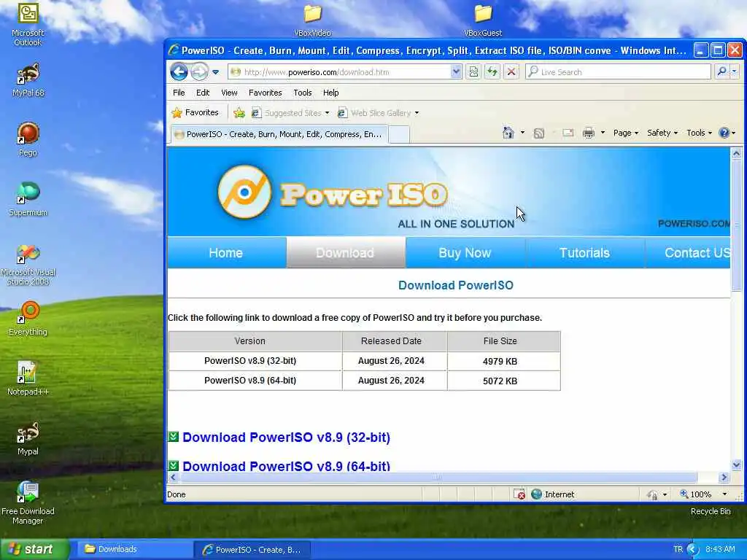Open Suggested Sites dropdown
The height and width of the screenshot is (560, 747).
coord(290,113)
